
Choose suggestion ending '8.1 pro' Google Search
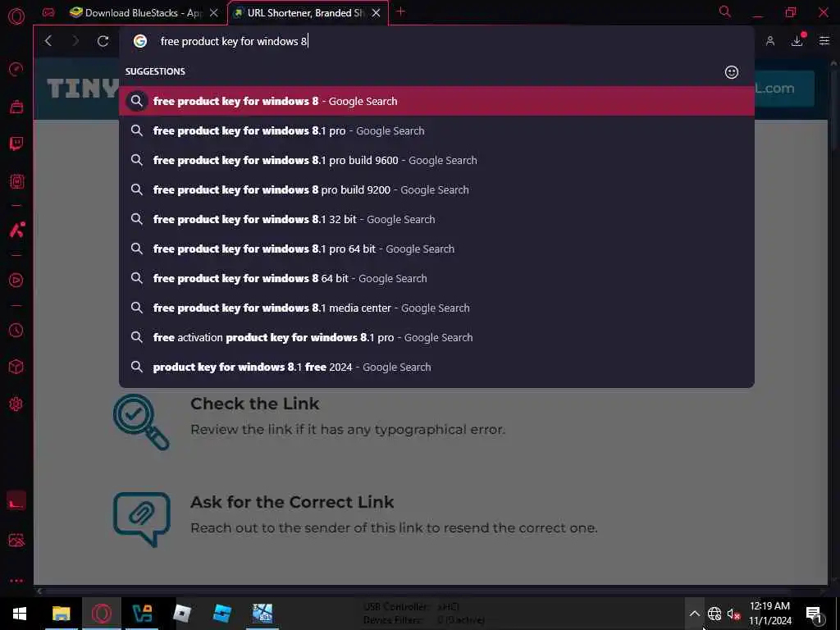coord(436,130)
